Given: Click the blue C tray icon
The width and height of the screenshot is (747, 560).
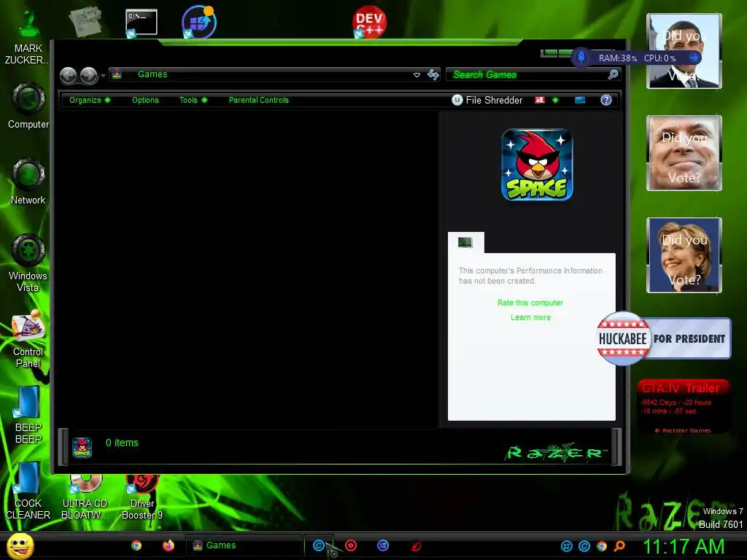Looking at the screenshot, I should [584, 546].
